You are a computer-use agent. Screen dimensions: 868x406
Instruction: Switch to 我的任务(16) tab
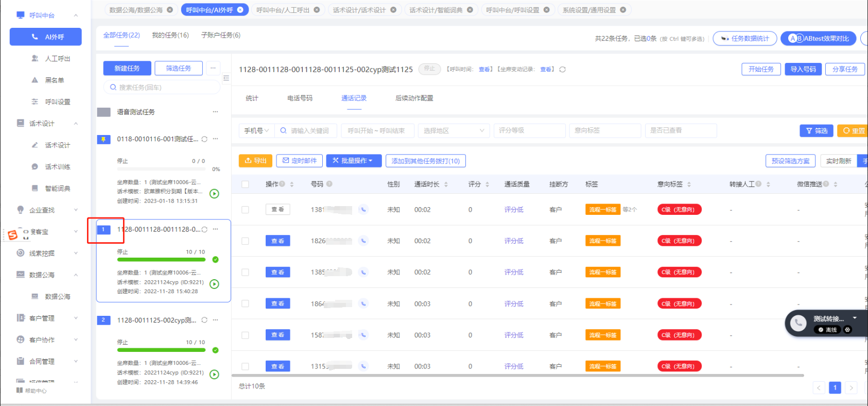coord(170,35)
